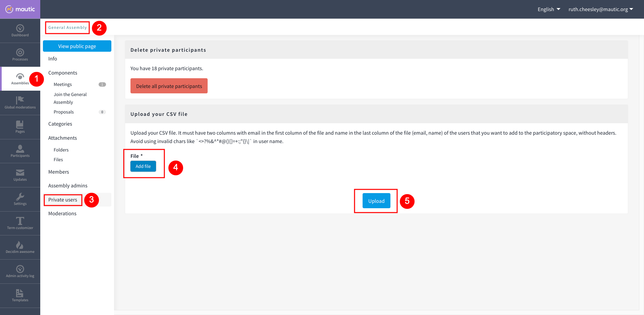Click the View public page button
The height and width of the screenshot is (315, 644).
click(x=77, y=46)
